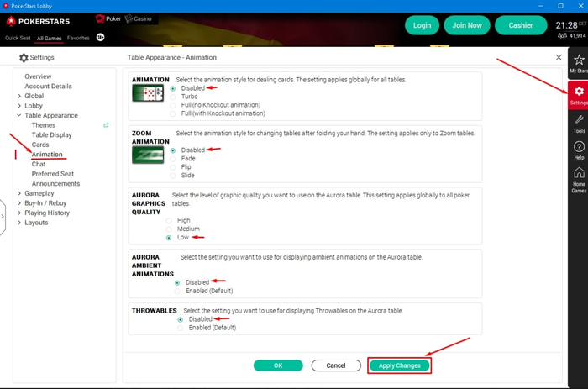Set Aurora graphics quality to High
The image size is (588, 389).
tap(169, 221)
